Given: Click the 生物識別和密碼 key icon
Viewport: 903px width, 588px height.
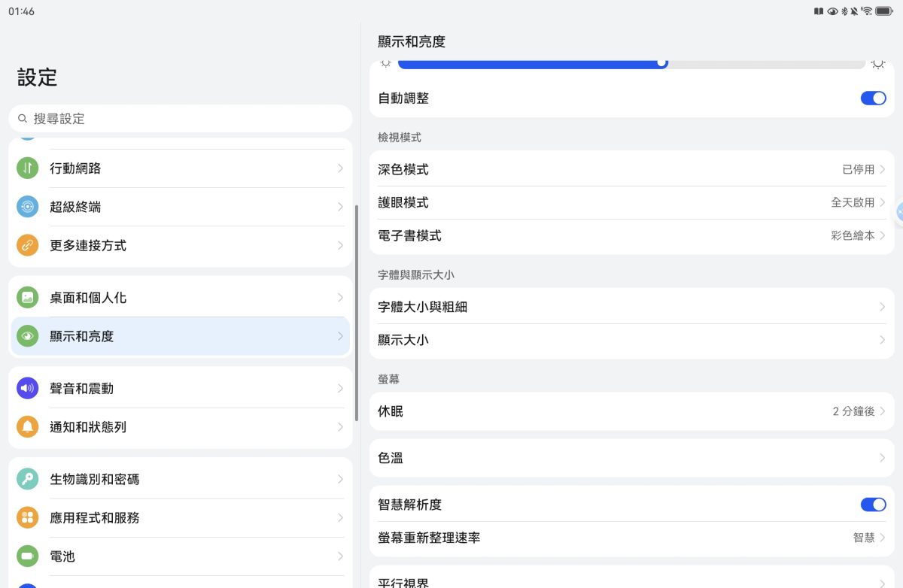Looking at the screenshot, I should (x=28, y=479).
